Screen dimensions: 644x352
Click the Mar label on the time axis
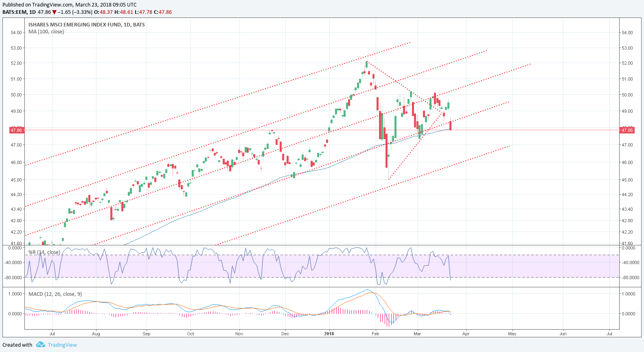417,334
